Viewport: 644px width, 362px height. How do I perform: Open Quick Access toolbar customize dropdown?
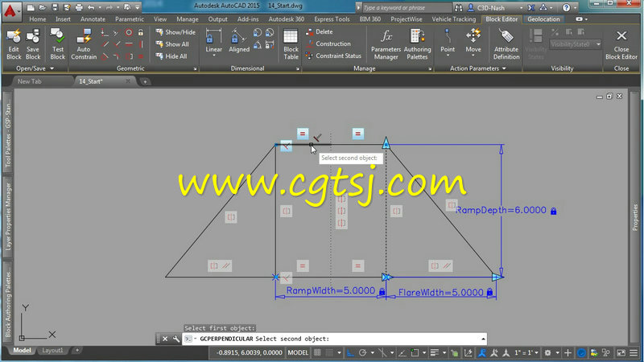pos(137,7)
